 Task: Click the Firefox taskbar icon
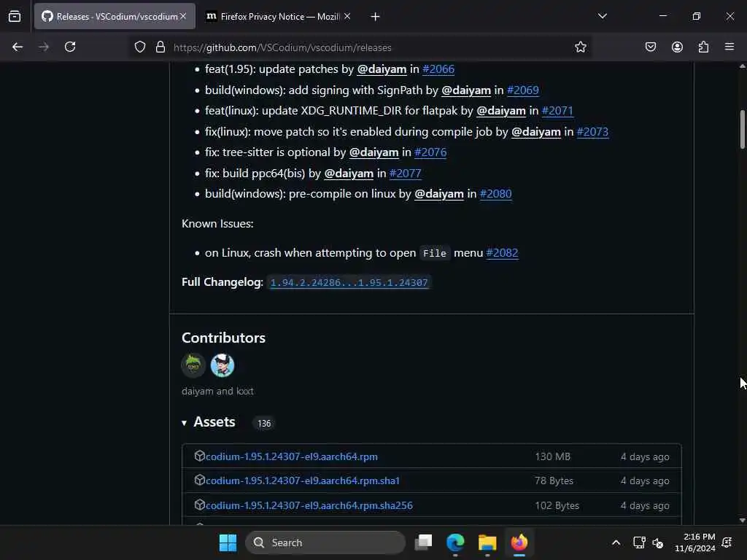coord(519,542)
